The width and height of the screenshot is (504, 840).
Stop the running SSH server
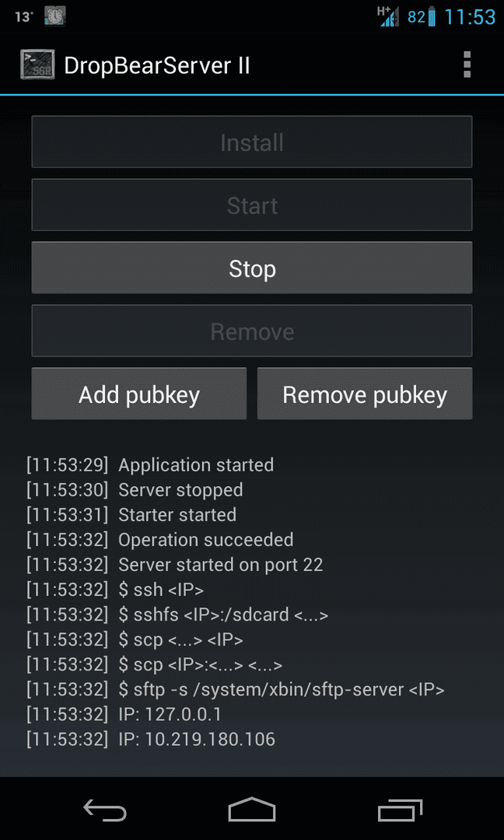pos(252,268)
